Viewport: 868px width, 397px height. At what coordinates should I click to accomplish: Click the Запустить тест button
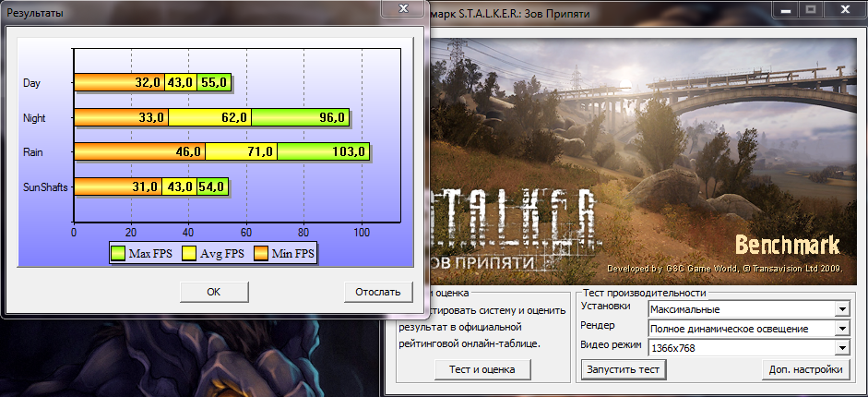[x=624, y=369]
